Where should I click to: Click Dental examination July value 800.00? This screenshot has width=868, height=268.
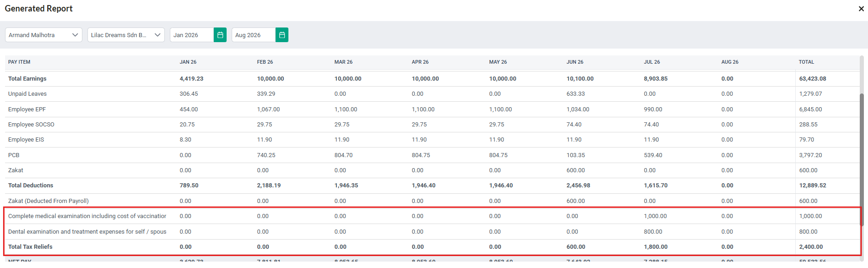653,232
